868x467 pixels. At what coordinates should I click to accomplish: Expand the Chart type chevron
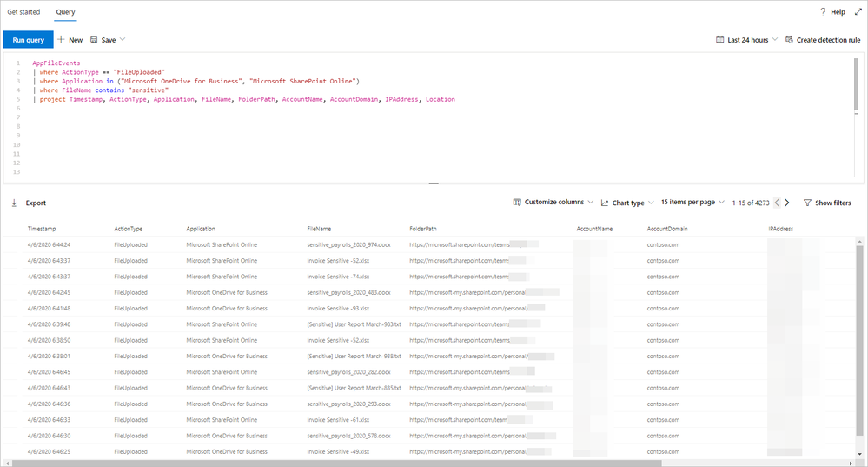tap(651, 203)
